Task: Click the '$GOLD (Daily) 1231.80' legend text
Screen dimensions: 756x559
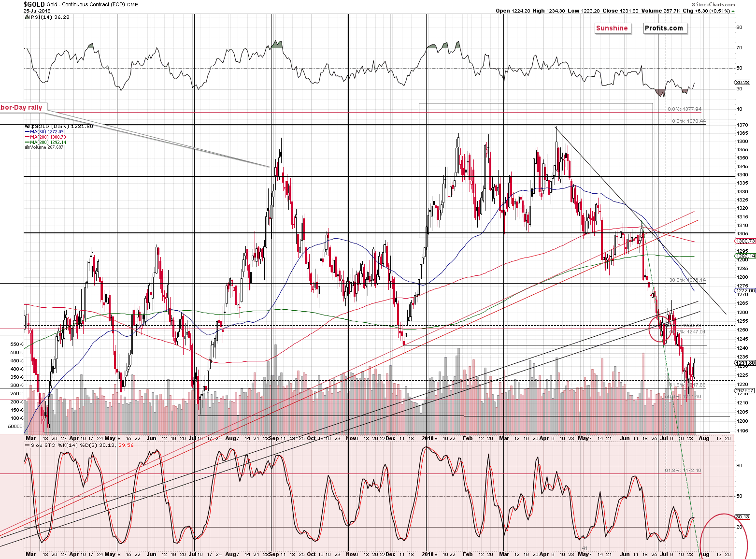Action: [x=62, y=126]
